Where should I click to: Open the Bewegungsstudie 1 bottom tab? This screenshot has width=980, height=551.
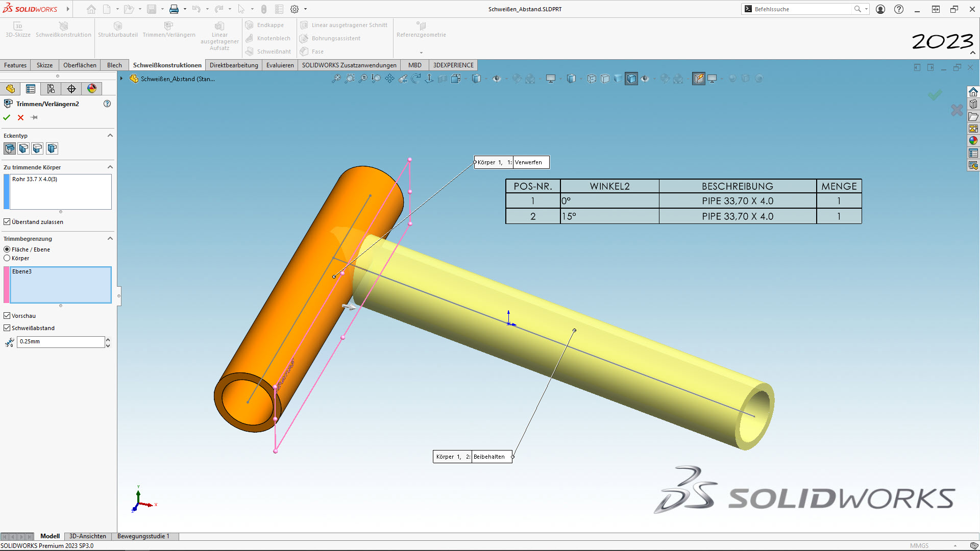click(x=143, y=536)
